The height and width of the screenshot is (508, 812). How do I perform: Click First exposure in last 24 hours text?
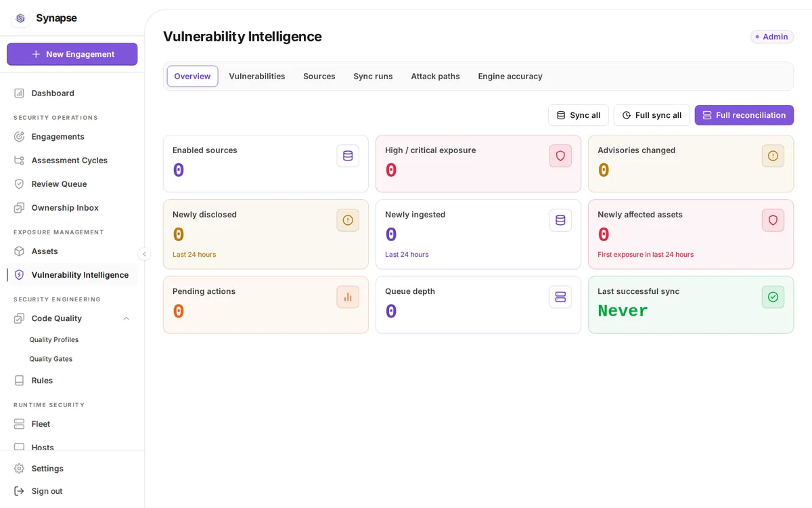point(646,255)
